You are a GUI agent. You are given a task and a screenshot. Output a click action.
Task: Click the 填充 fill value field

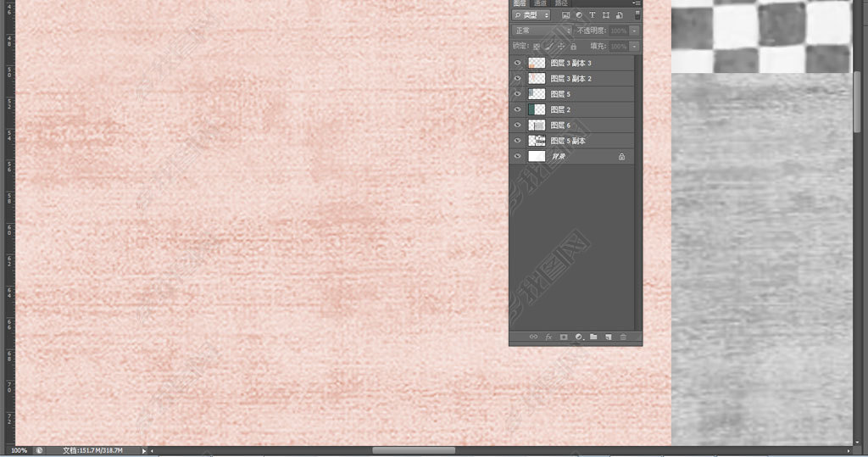pyautogui.click(x=619, y=47)
